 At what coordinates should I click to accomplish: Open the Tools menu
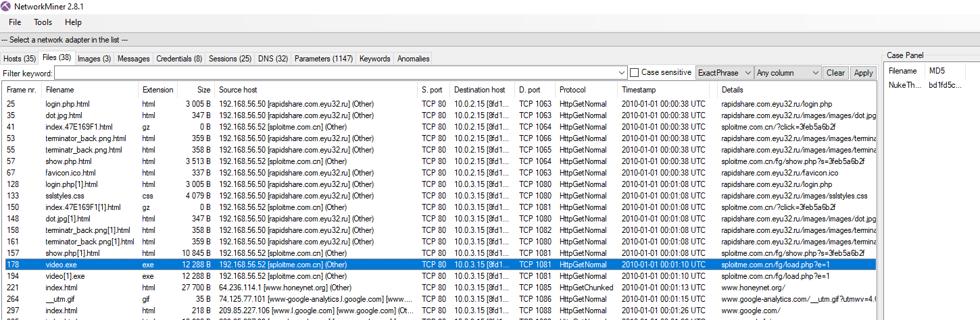(43, 22)
